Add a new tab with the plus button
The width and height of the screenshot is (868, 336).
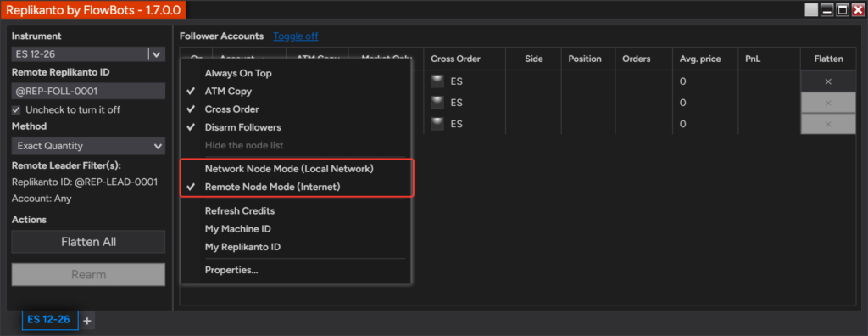click(x=87, y=320)
